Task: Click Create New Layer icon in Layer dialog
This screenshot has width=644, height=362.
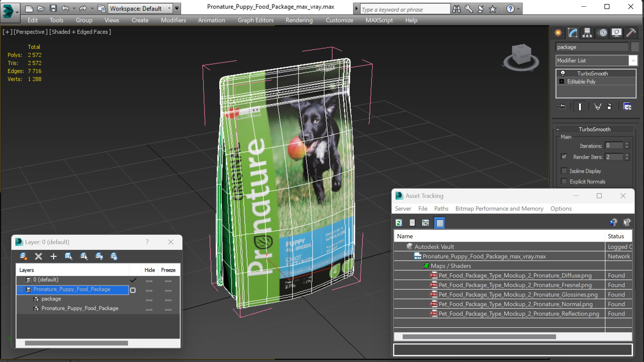Action: [23, 257]
